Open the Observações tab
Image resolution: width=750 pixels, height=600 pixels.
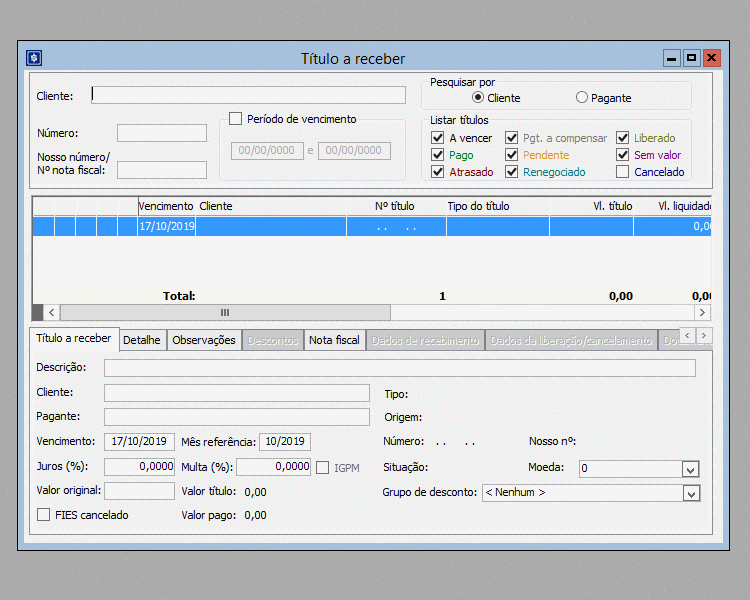(204, 340)
